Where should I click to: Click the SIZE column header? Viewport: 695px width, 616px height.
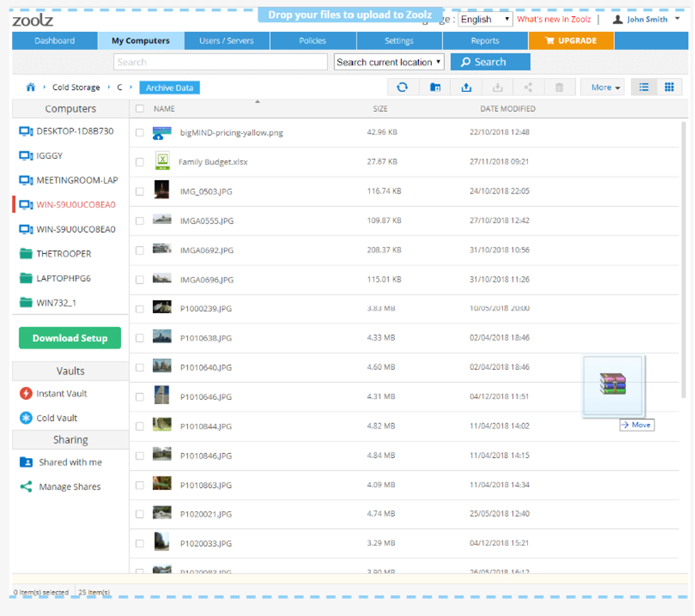[381, 109]
